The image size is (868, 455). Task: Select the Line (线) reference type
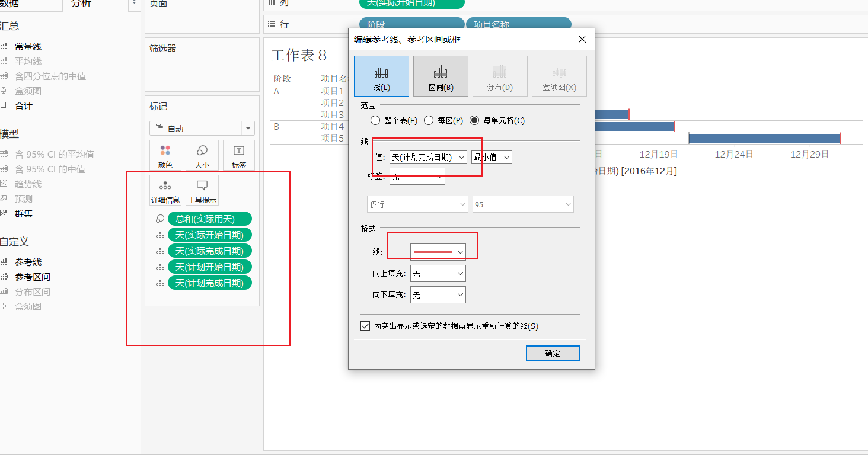(x=381, y=76)
